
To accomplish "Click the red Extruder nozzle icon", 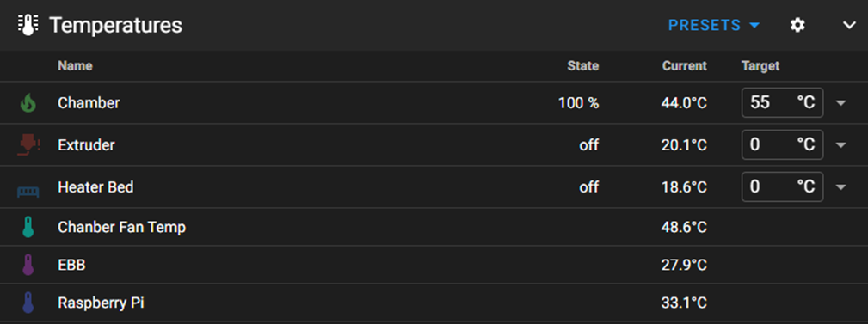I will (x=28, y=145).
